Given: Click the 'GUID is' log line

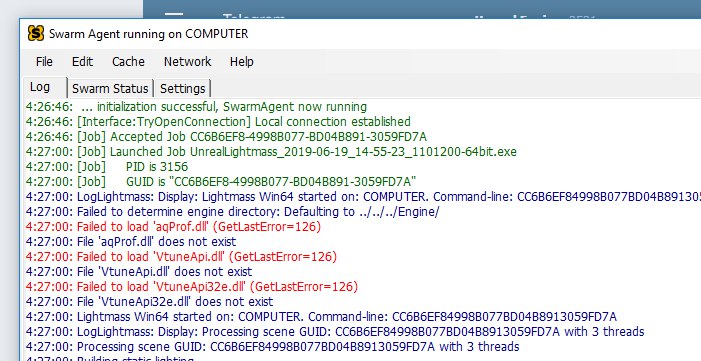Looking at the screenshot, I should point(221,182).
